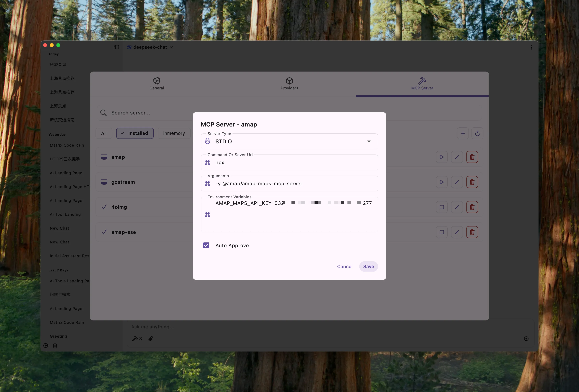The width and height of the screenshot is (579, 392).
Task: Open the three-dot more options menu
Action: click(531, 47)
